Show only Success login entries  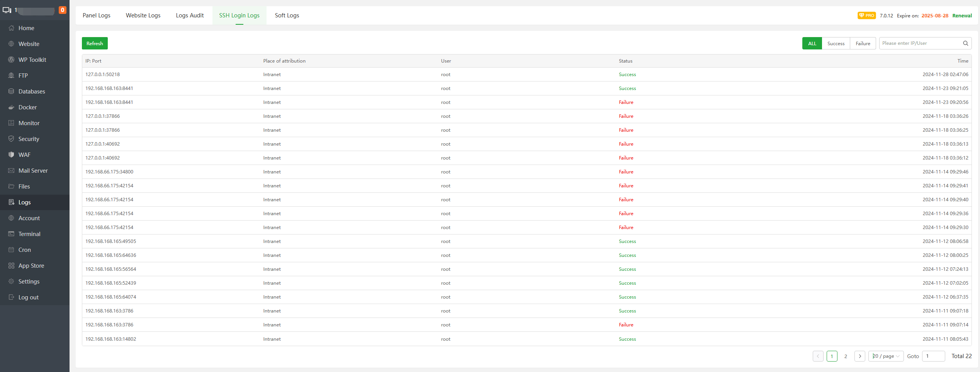pos(836,44)
